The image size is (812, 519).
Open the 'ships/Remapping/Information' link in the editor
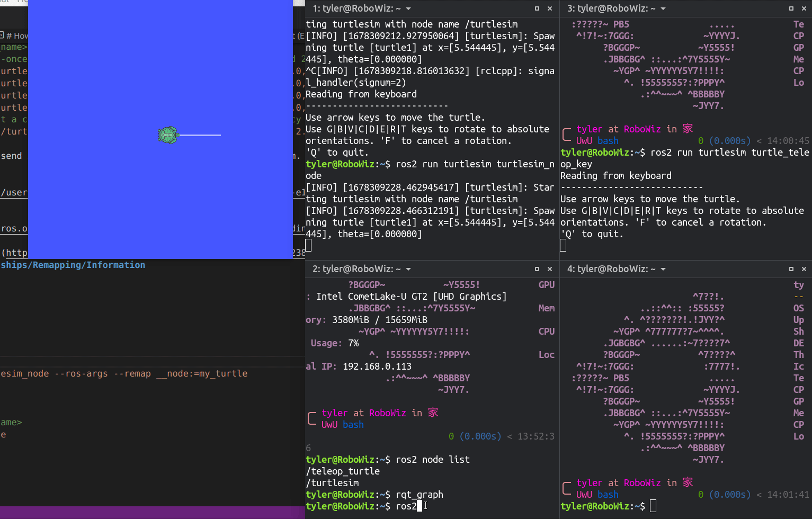click(x=73, y=265)
